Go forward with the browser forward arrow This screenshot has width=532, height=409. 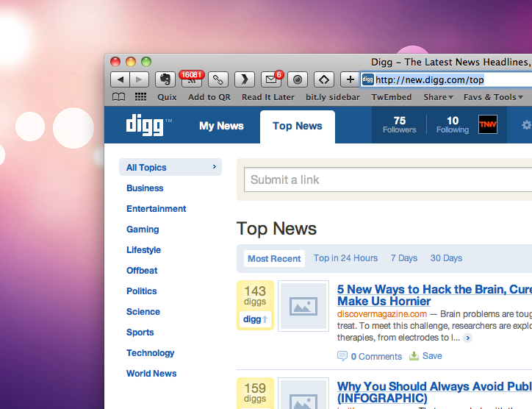point(139,80)
